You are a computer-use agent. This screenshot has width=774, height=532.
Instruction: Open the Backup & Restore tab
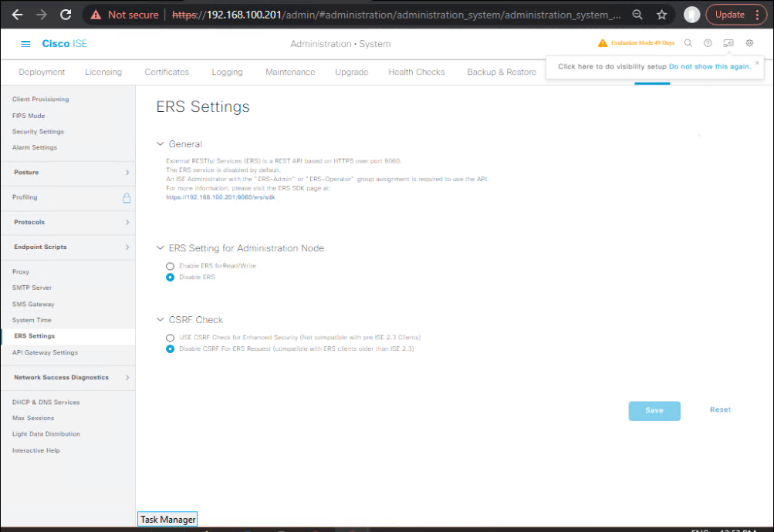502,72
